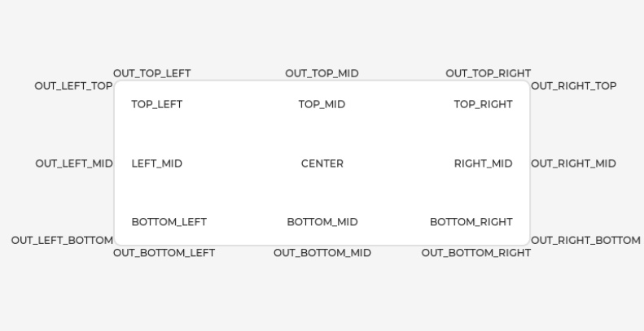Click the OUT_TOP_RIGHT label

click(488, 74)
